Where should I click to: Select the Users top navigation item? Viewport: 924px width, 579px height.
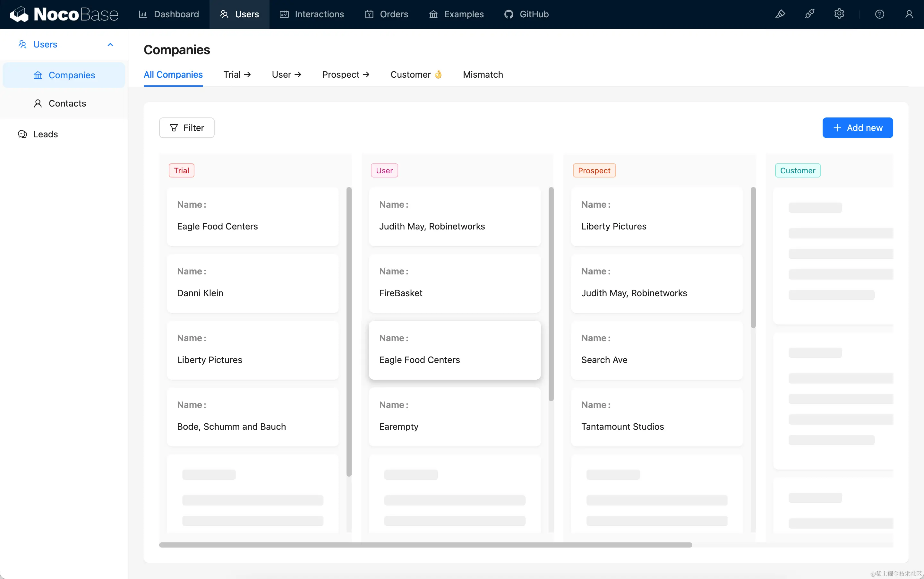(239, 14)
